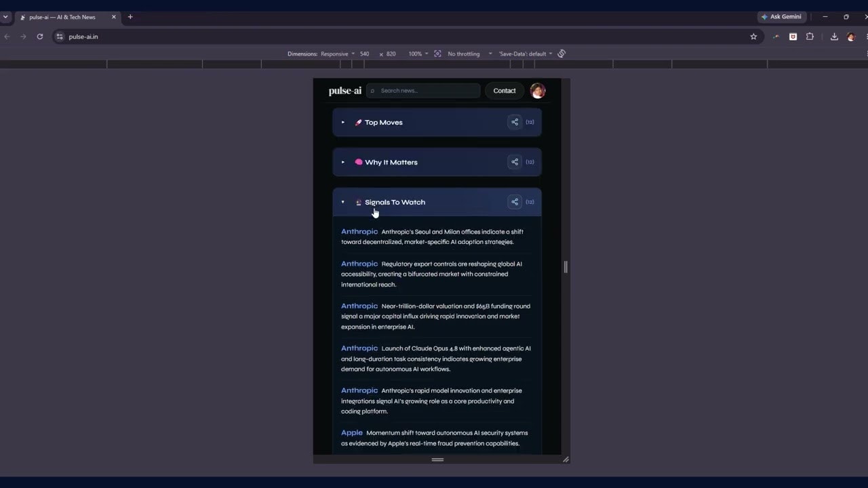
Task: Click the right-edge viewport resize handle
Action: 566,267
